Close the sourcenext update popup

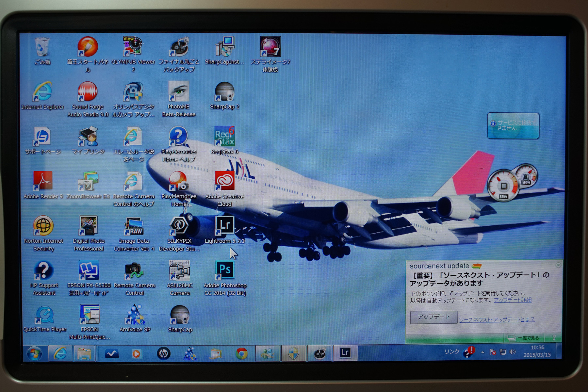(x=558, y=265)
